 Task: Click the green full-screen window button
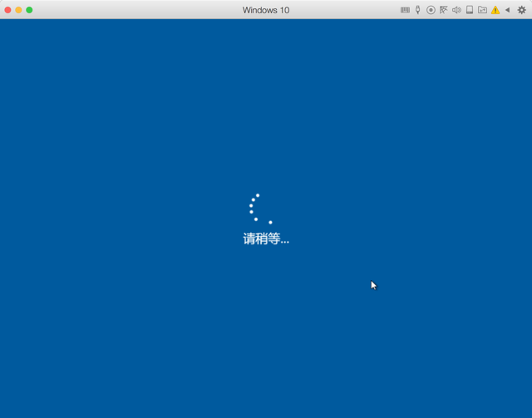click(x=30, y=10)
